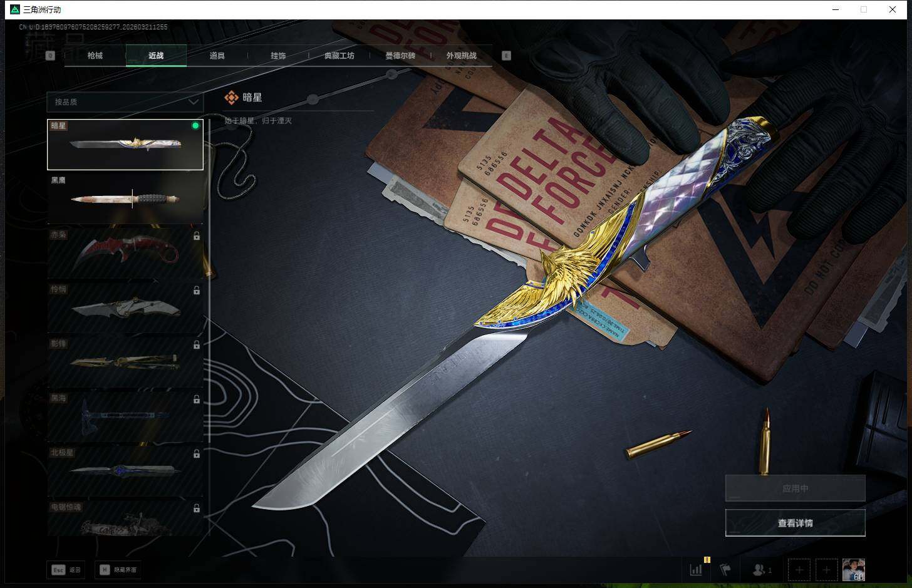
Task: Click the 三角洲行动 title bar app icon
Action: click(15, 9)
